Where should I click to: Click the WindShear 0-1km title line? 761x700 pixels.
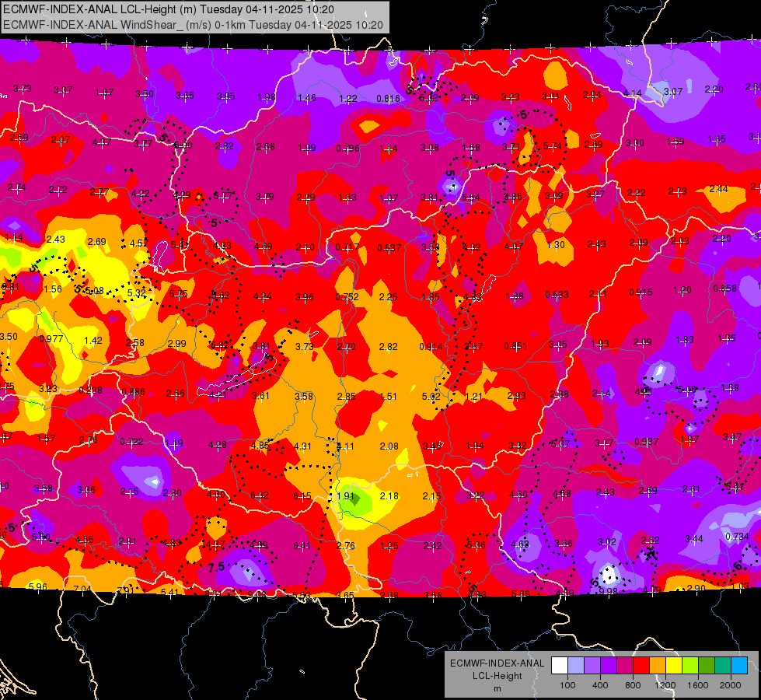(x=193, y=25)
